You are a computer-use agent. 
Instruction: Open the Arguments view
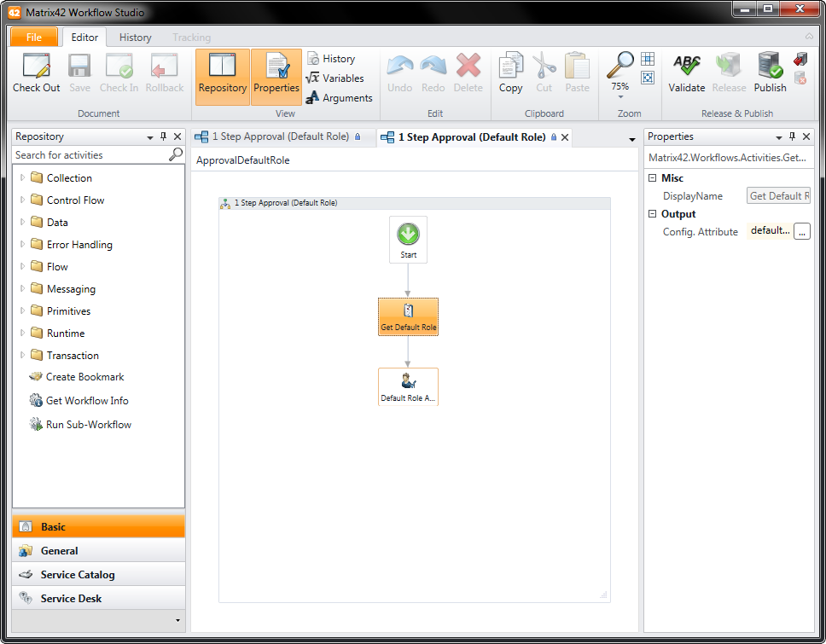coord(340,97)
